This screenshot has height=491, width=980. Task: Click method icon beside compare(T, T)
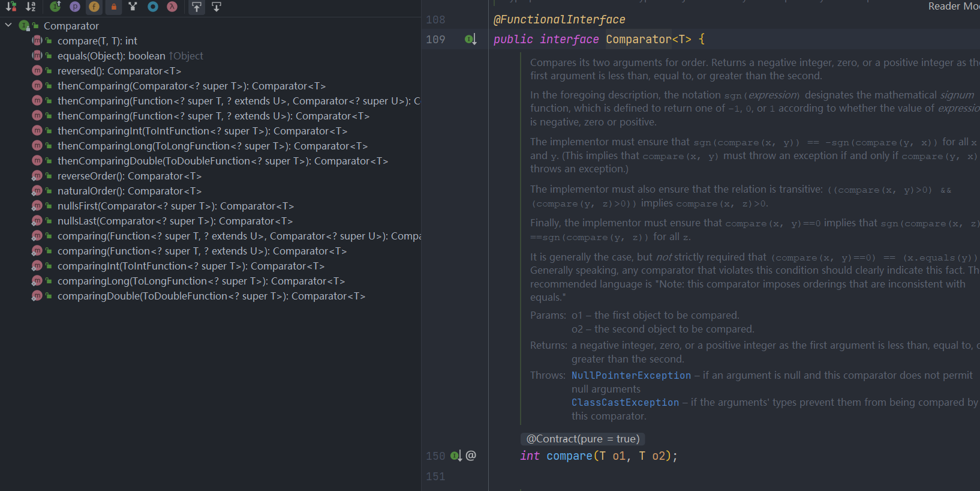point(37,40)
